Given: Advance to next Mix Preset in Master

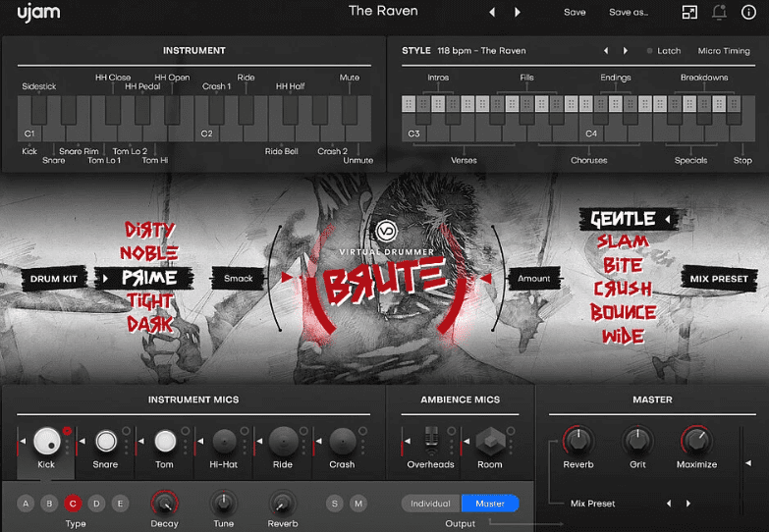Looking at the screenshot, I should coord(688,504).
